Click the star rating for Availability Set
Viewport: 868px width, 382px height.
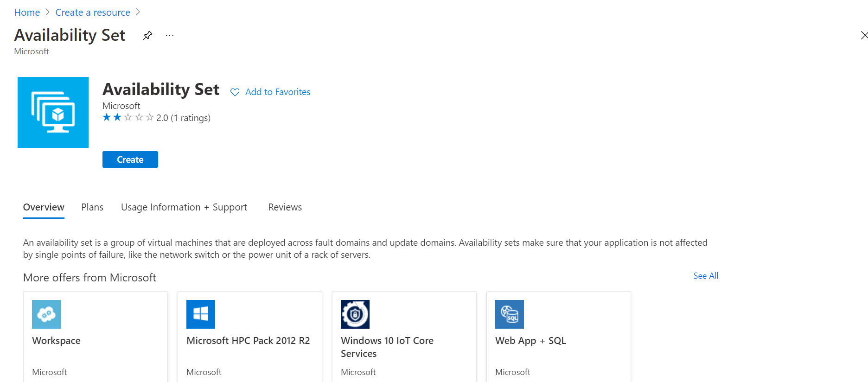click(x=128, y=117)
